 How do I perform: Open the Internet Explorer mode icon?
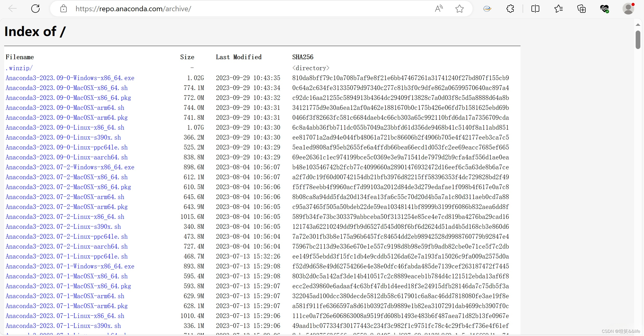pyautogui.click(x=487, y=9)
